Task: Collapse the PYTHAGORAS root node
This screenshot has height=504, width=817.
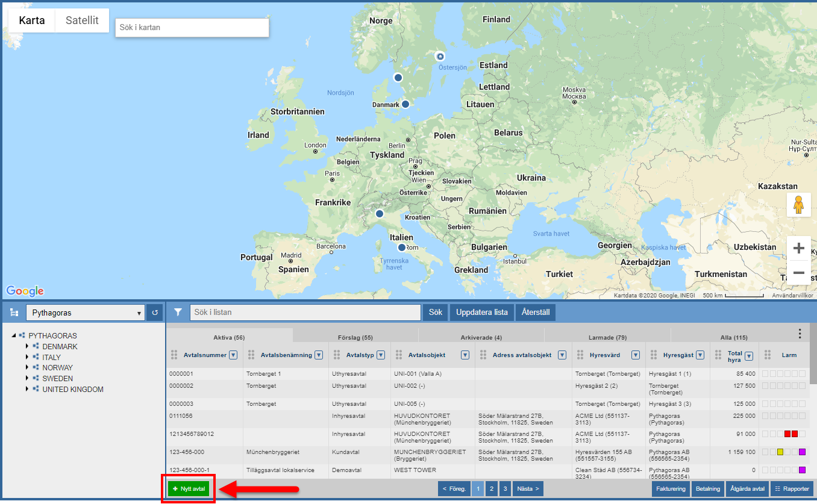Action: tap(13, 336)
